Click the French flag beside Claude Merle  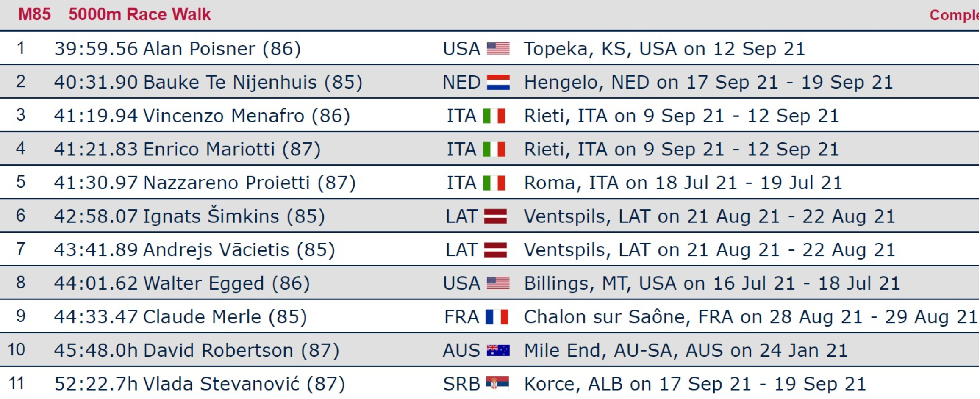(x=497, y=317)
